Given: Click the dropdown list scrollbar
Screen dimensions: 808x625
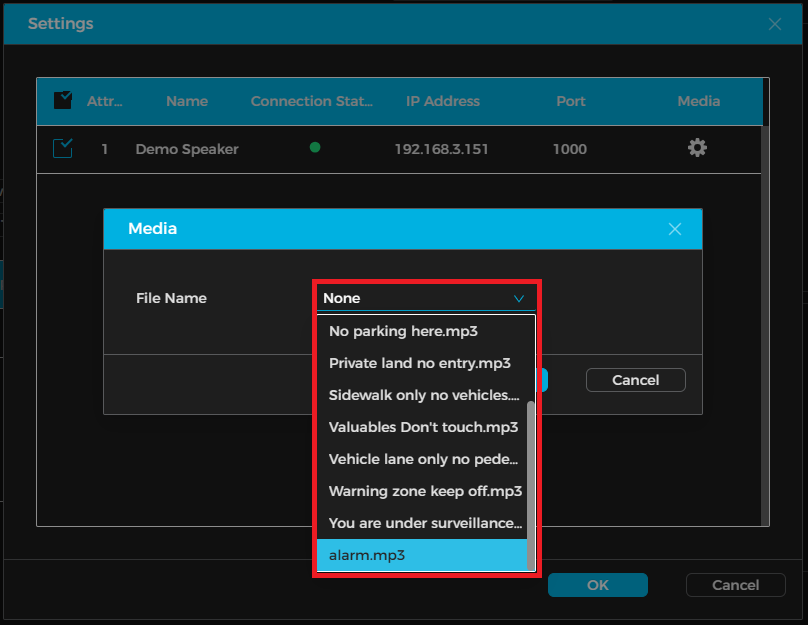Looking at the screenshot, I should coord(531,480).
